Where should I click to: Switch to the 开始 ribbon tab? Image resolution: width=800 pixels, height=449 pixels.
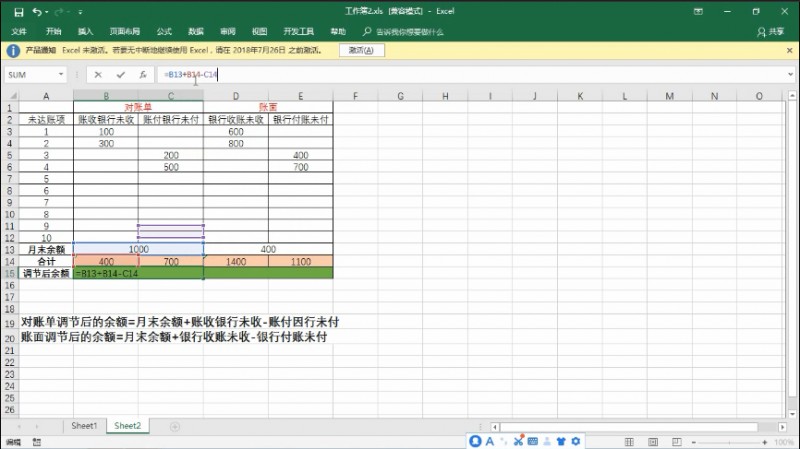[x=54, y=32]
